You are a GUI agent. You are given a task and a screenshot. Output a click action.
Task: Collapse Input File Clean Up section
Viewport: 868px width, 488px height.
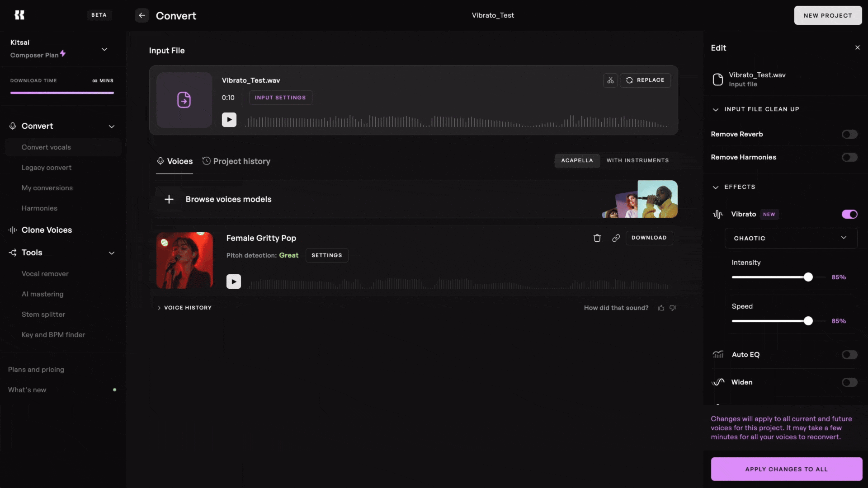click(x=715, y=109)
